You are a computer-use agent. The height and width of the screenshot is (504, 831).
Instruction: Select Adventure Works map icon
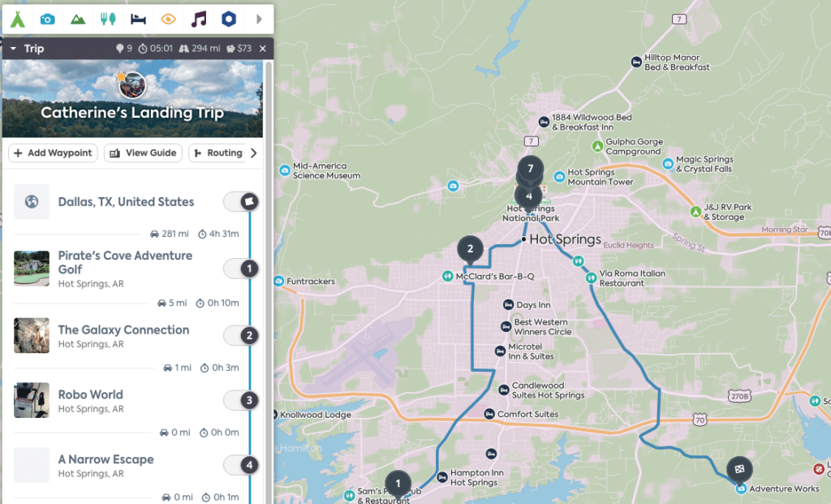742,489
